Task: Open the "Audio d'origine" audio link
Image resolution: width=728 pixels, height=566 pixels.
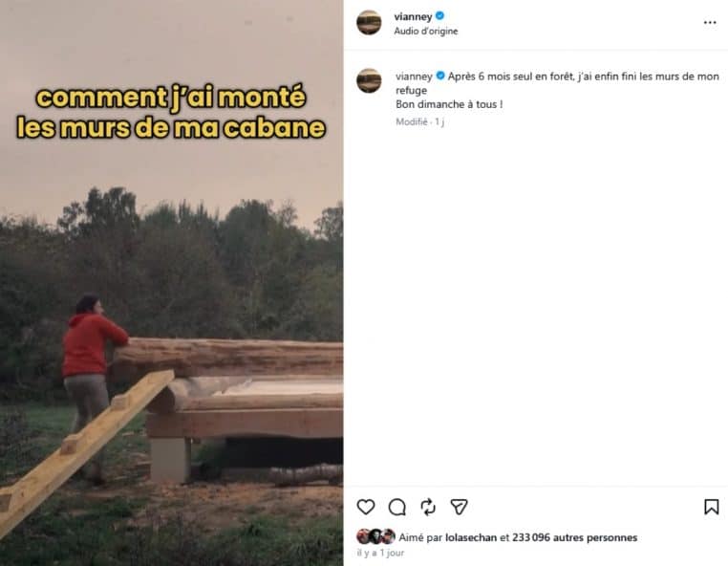Action: click(426, 31)
